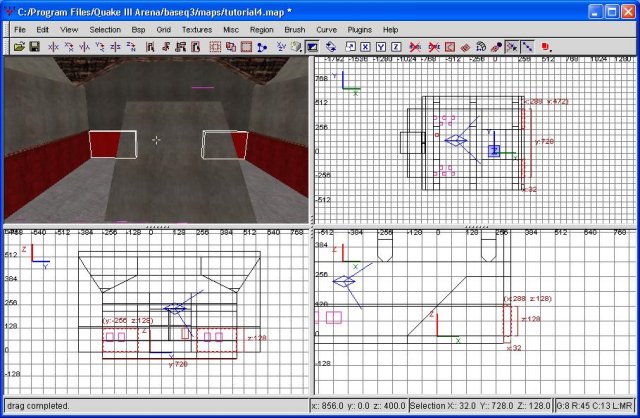Flip selection along the Y axis
The height and width of the screenshot is (418, 640).
point(84,47)
